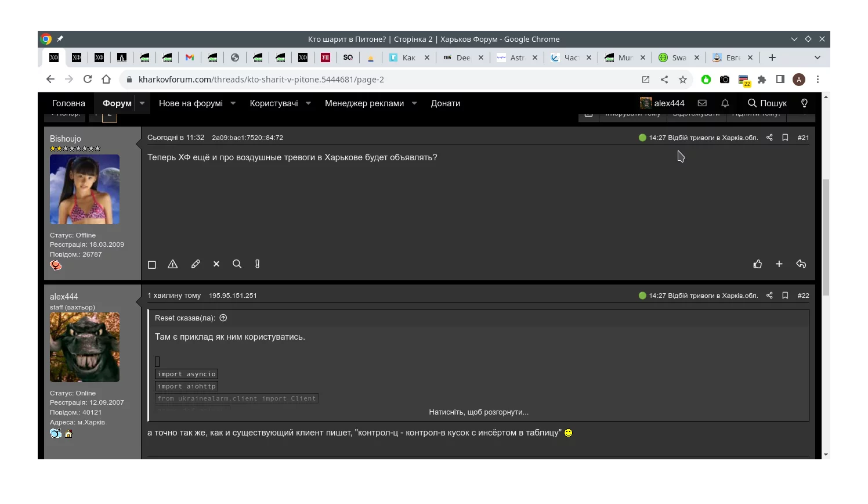Share post #21
868x504 pixels.
pyautogui.click(x=769, y=138)
